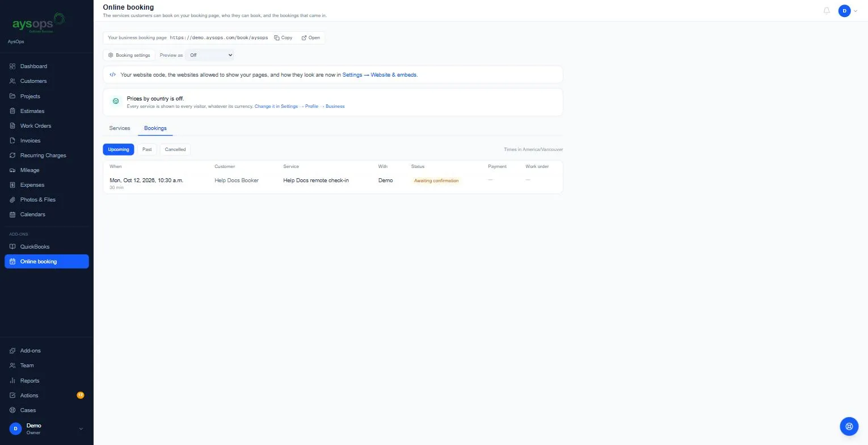
Task: Click the Projects folder icon
Action: [12, 96]
